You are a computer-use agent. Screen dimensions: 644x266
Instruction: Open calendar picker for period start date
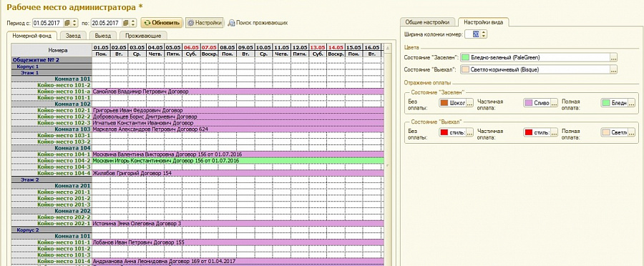[x=68, y=23]
